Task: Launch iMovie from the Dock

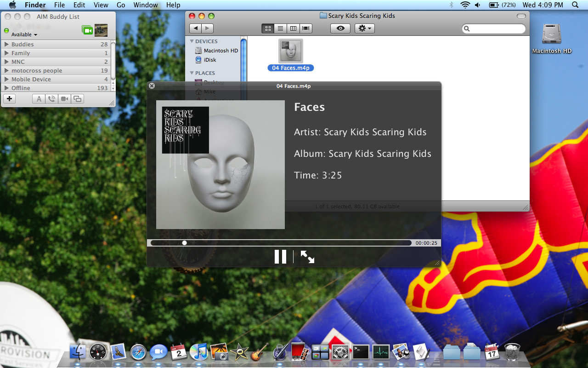Action: (239, 353)
